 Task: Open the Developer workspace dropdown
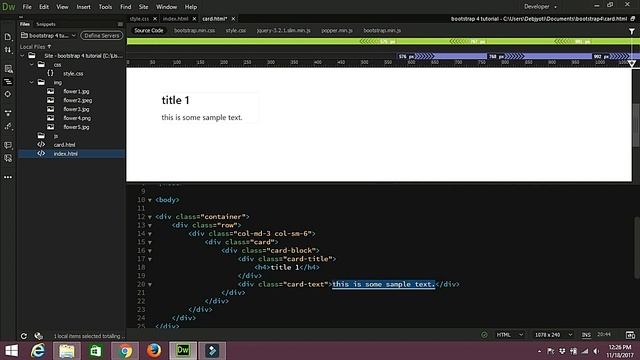540,7
